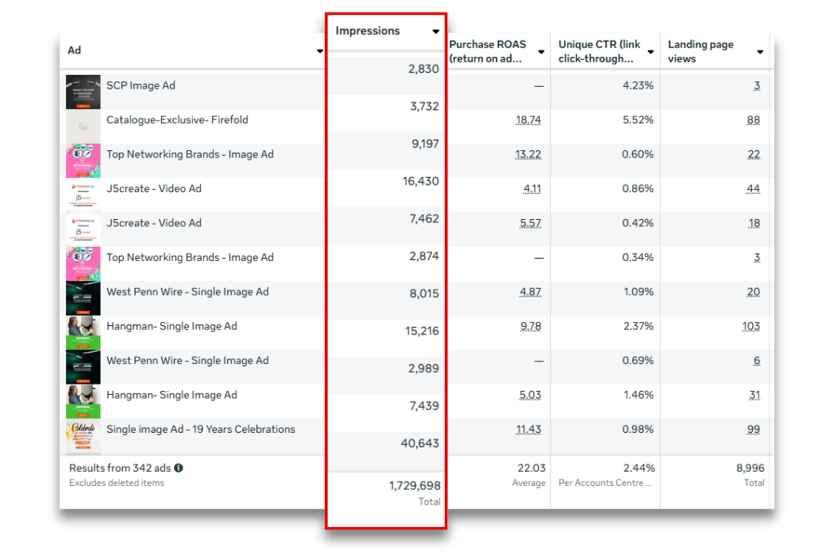Click the info icon beside Results from 342 ads
The image size is (833, 560).
click(x=179, y=468)
